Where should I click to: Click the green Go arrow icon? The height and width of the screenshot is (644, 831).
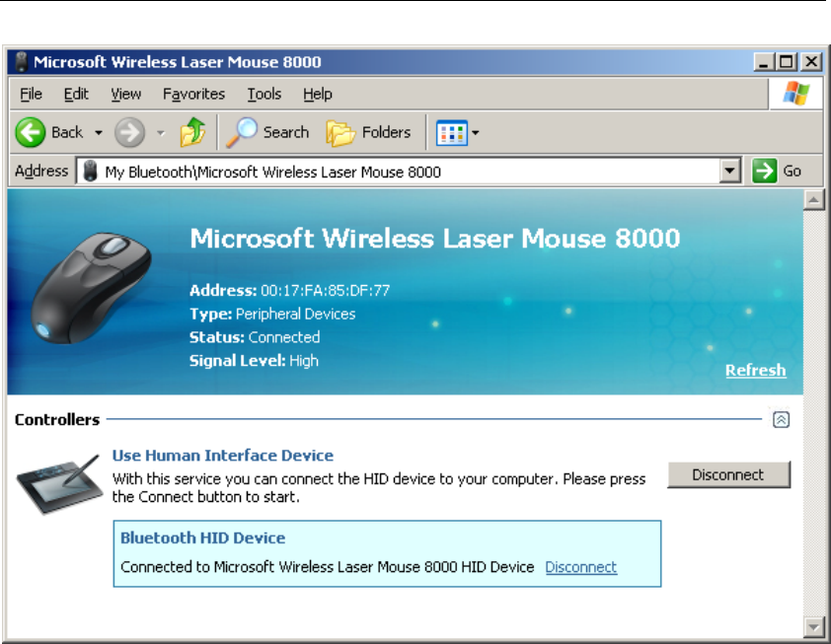(x=764, y=171)
